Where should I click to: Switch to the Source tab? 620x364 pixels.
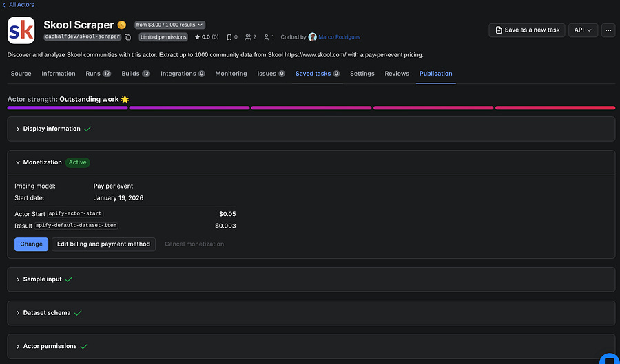tap(21, 74)
